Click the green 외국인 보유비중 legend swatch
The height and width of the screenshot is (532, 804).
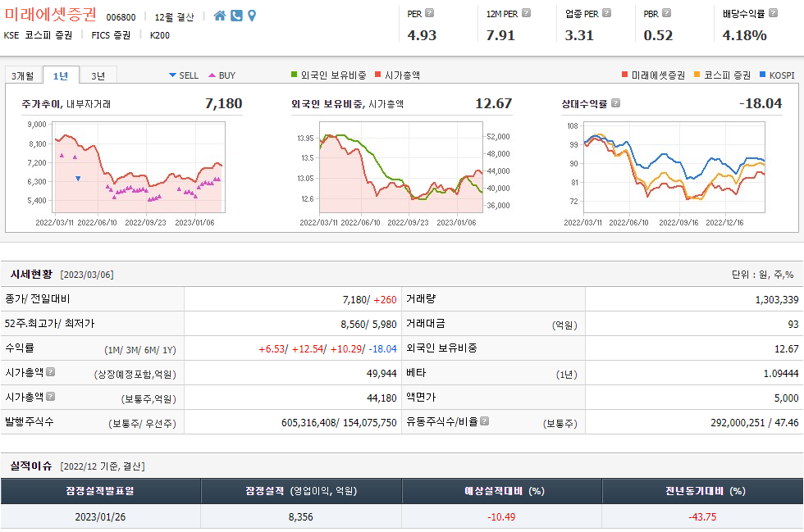(x=295, y=75)
